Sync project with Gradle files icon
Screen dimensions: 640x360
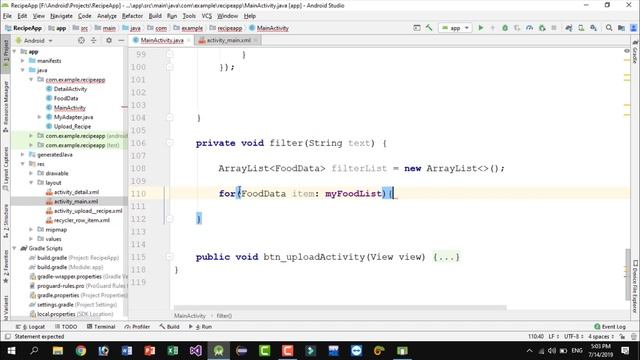[x=569, y=28]
